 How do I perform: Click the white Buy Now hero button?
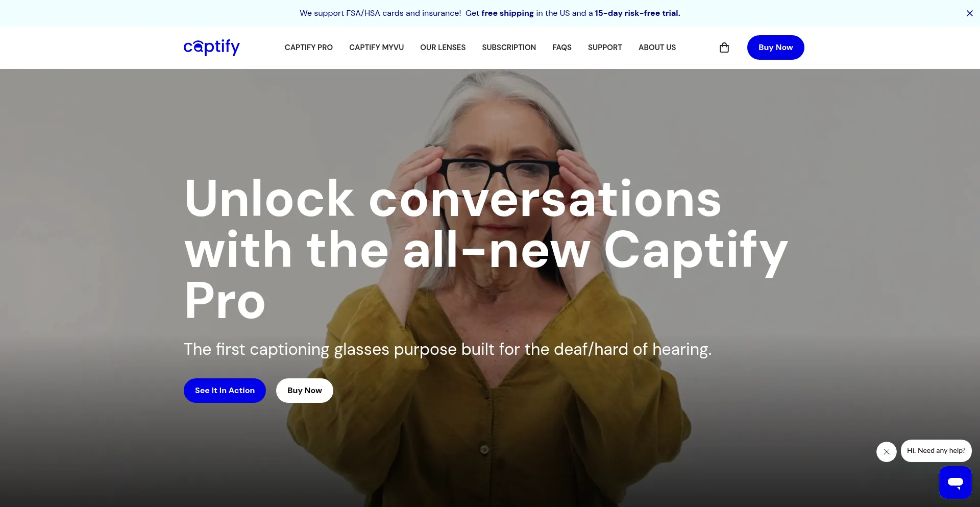(305, 391)
